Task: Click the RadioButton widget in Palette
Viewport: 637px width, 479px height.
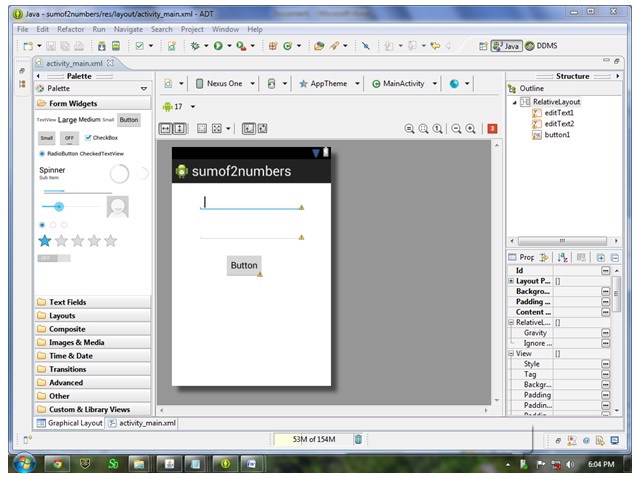Action: pyautogui.click(x=59, y=154)
